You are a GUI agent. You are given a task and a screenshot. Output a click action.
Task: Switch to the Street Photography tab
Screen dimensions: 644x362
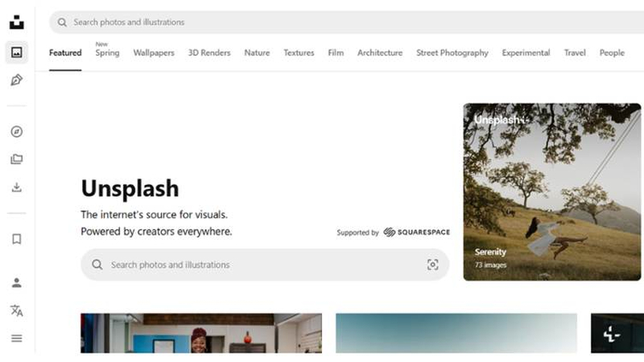[452, 52]
